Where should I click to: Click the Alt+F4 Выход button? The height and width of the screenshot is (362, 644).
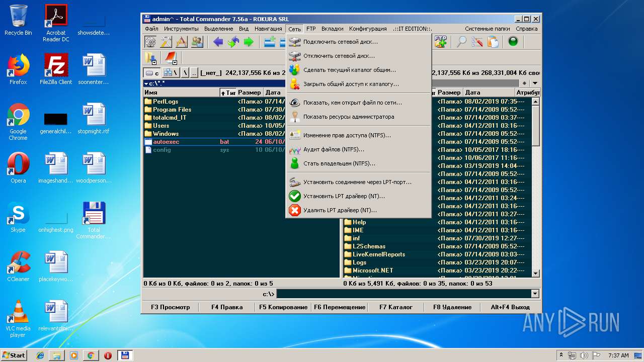click(x=510, y=307)
